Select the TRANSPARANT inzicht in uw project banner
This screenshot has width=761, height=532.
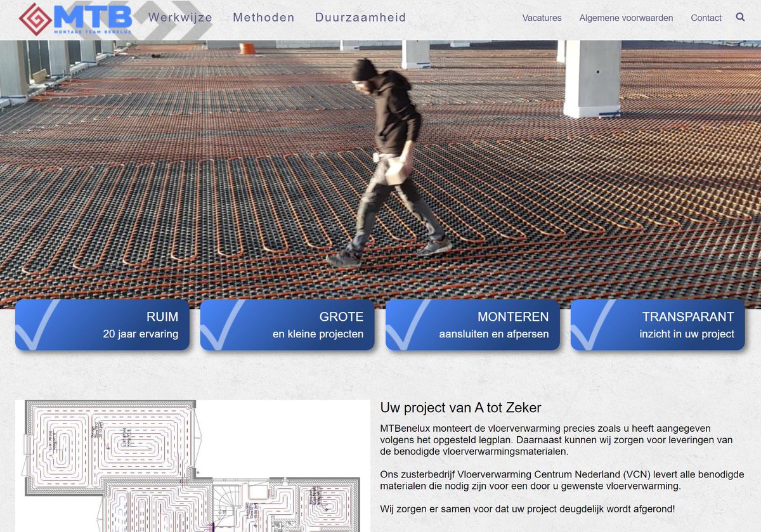(x=658, y=325)
